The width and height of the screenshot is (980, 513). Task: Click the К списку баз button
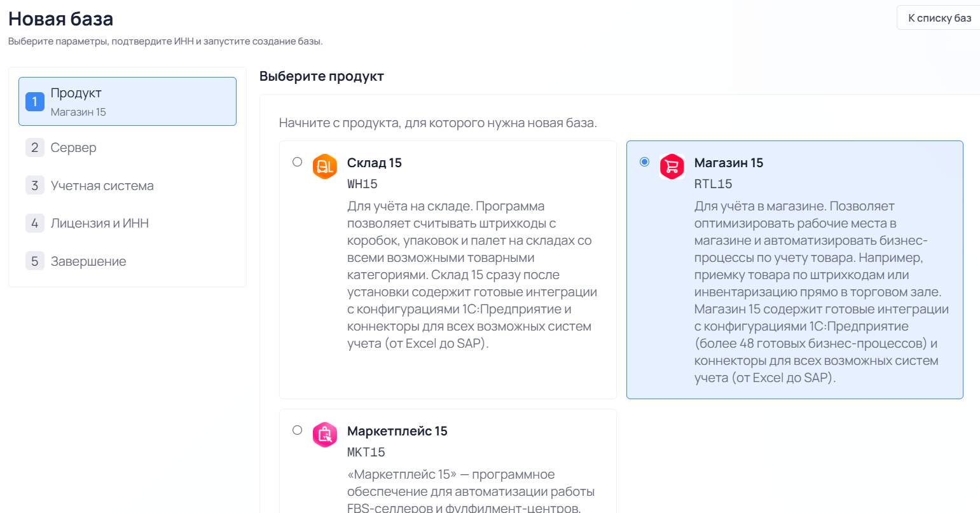[939, 18]
